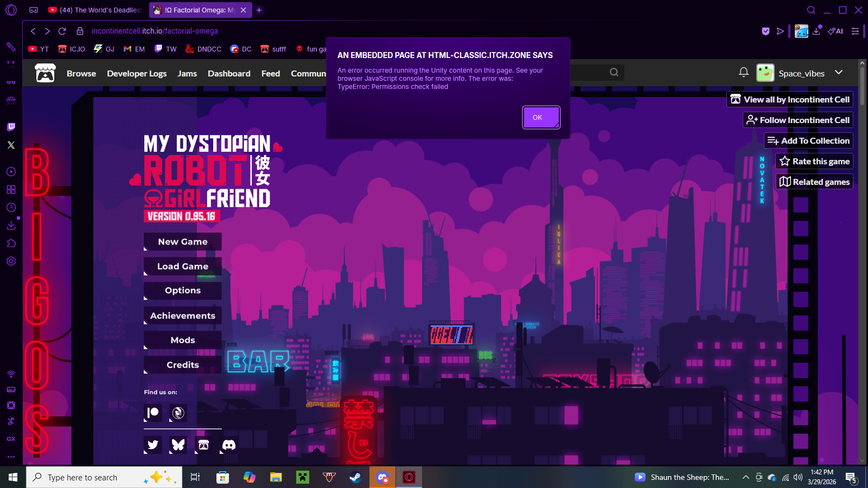Open the DC bookmark
Viewport: 868px width, 488px height.
(241, 49)
